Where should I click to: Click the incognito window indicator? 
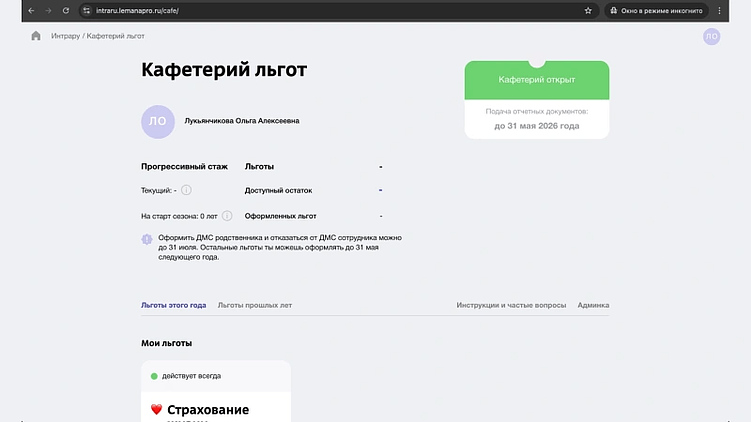[656, 11]
